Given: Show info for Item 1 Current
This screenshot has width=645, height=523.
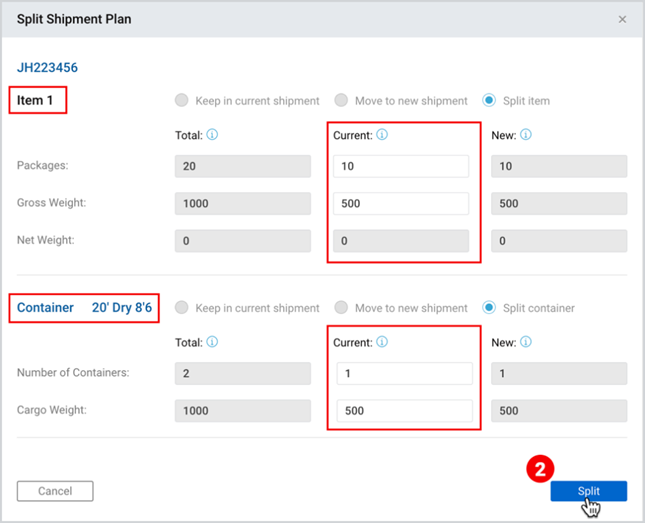Looking at the screenshot, I should [x=382, y=135].
